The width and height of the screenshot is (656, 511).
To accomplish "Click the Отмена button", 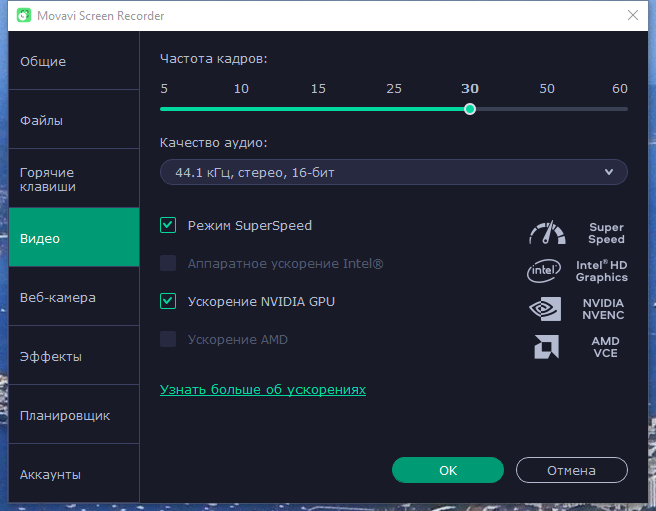I will click(571, 470).
